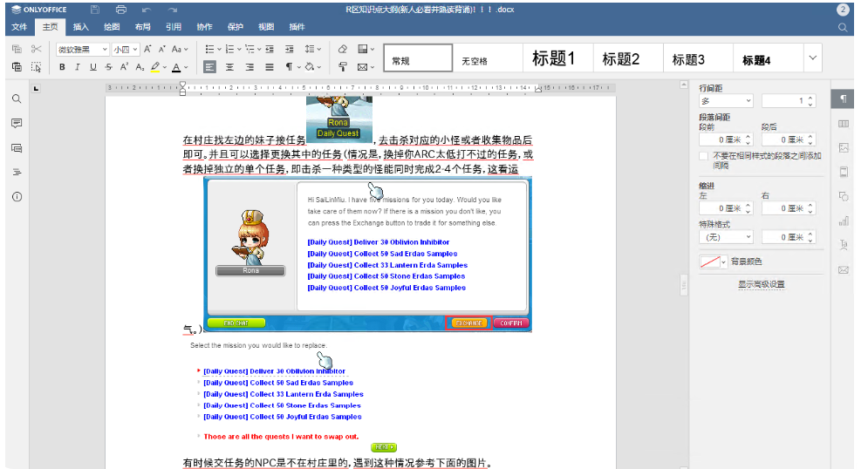
Task: Click the nonprinting characters pilcrow icon
Action: 289,67
